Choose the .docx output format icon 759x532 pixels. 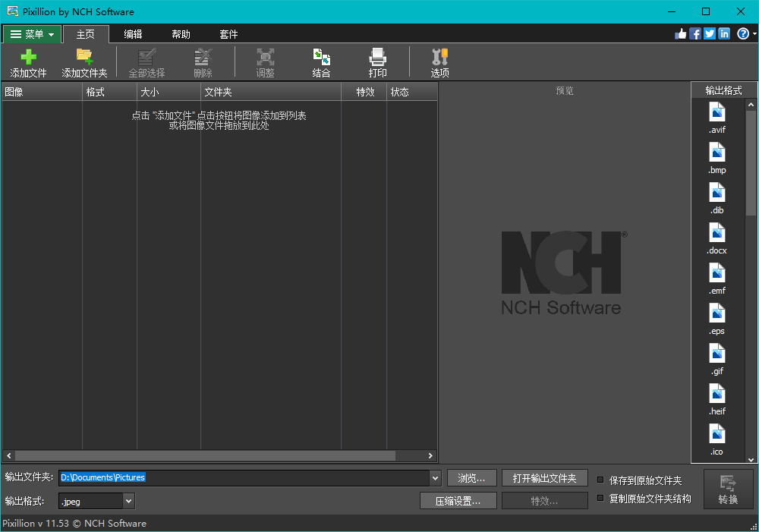pos(717,233)
